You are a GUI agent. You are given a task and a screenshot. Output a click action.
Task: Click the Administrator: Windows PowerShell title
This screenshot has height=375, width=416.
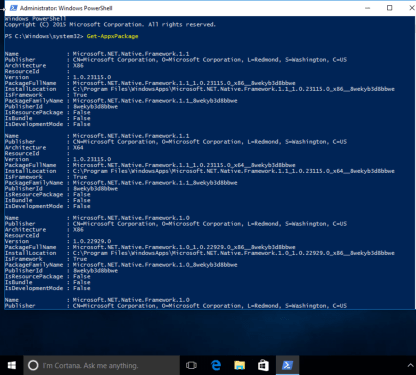pos(66,8)
